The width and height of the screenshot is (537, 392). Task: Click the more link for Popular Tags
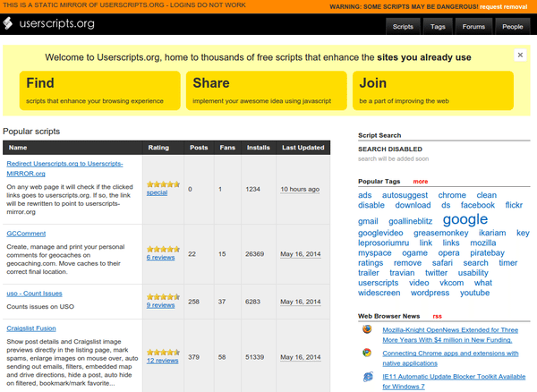click(x=421, y=182)
